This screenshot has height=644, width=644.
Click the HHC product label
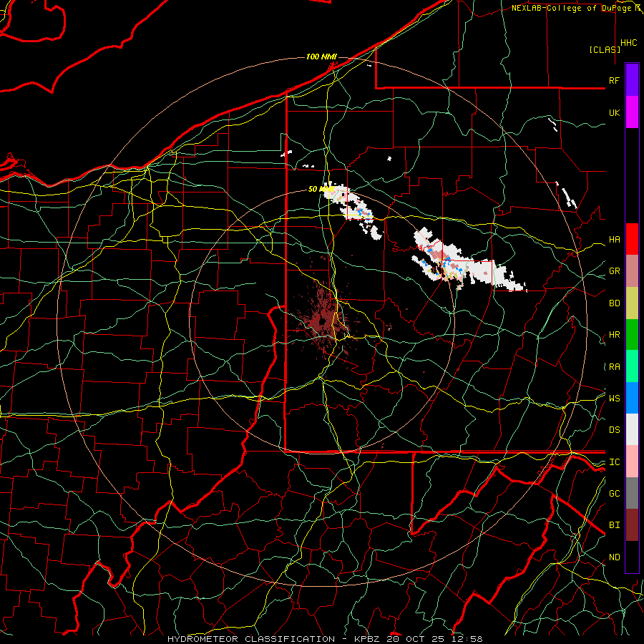pyautogui.click(x=629, y=43)
